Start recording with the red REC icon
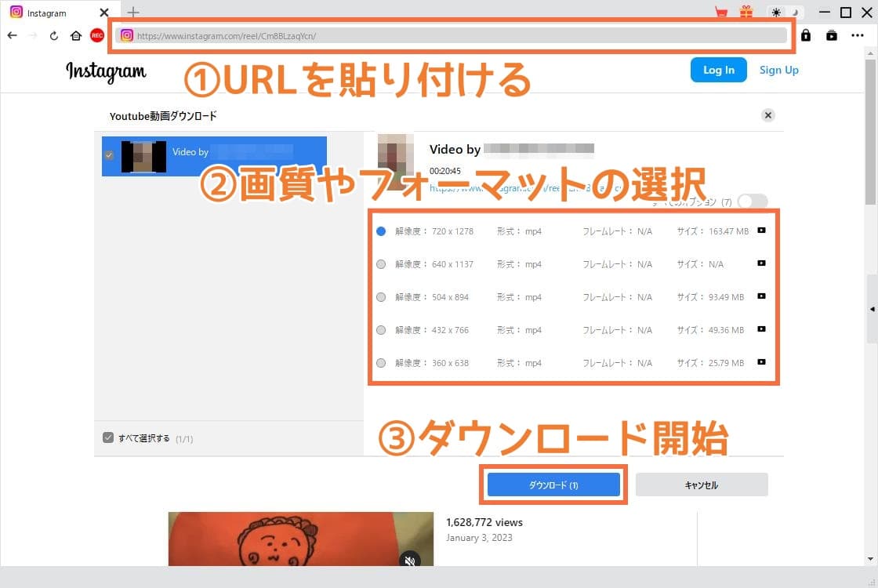The image size is (878, 588). tap(97, 35)
